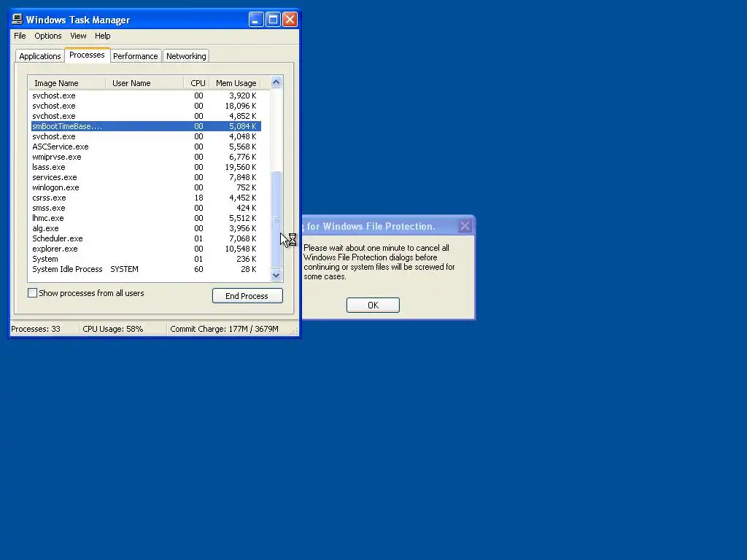Select the Processes tab
The image size is (747, 560).
[x=87, y=55]
